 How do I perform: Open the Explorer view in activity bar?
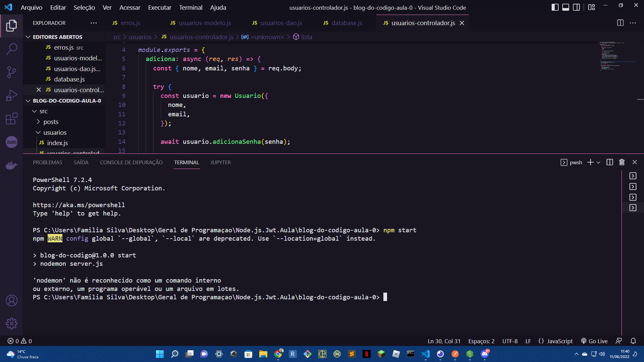click(x=11, y=26)
